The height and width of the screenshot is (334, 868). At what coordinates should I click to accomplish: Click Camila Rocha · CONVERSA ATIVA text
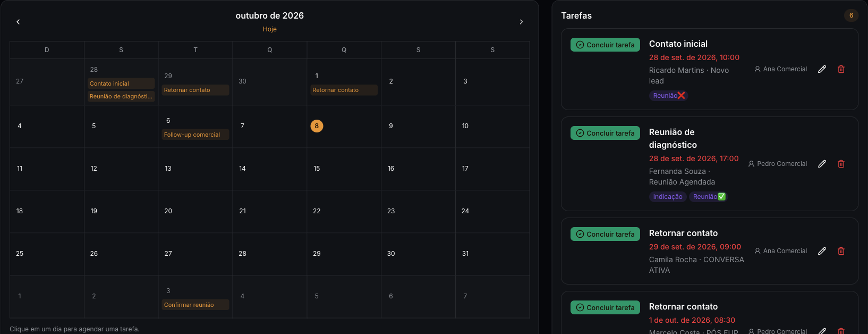point(696,265)
